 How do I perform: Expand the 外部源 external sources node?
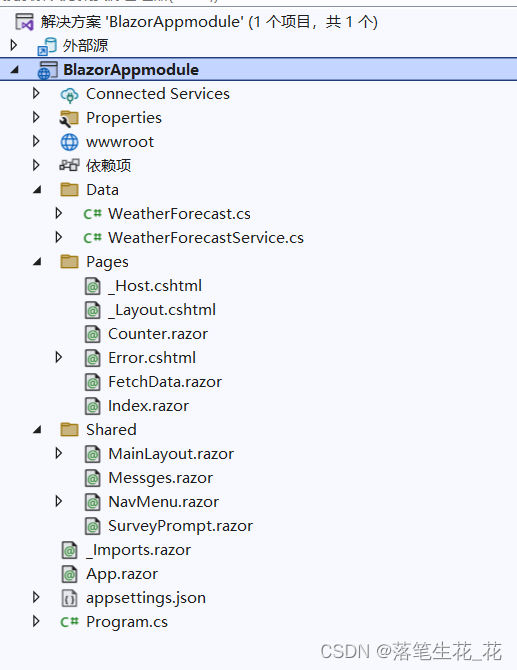coord(14,44)
